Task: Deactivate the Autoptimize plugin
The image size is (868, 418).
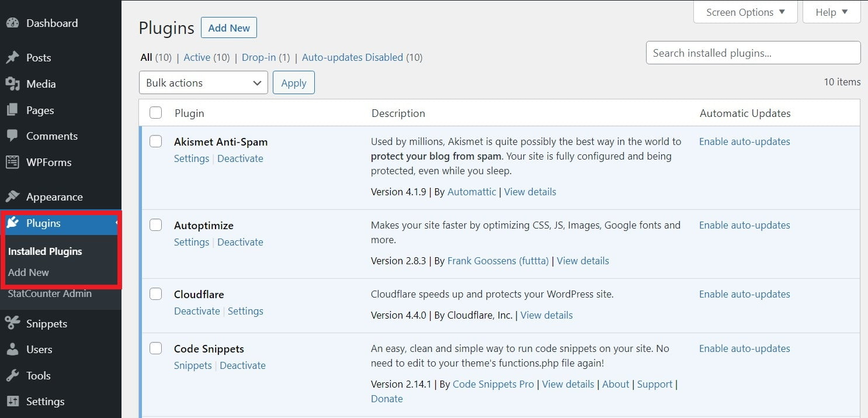Action: pos(240,242)
